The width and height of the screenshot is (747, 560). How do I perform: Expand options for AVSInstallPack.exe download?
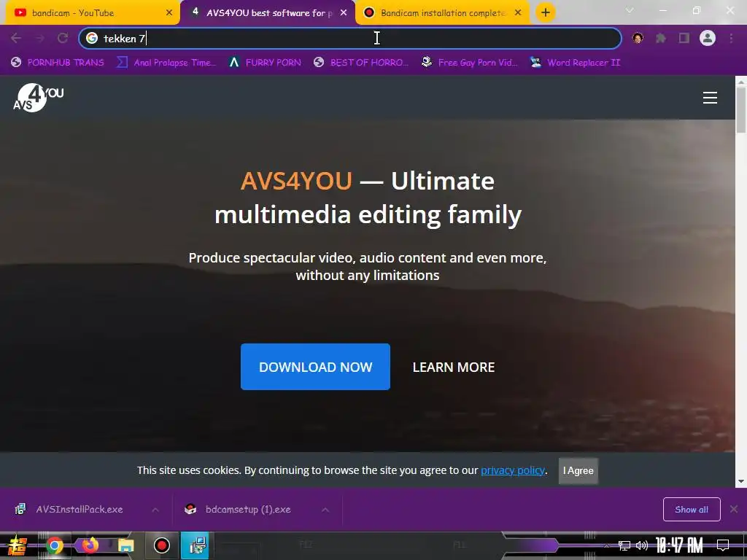click(155, 510)
